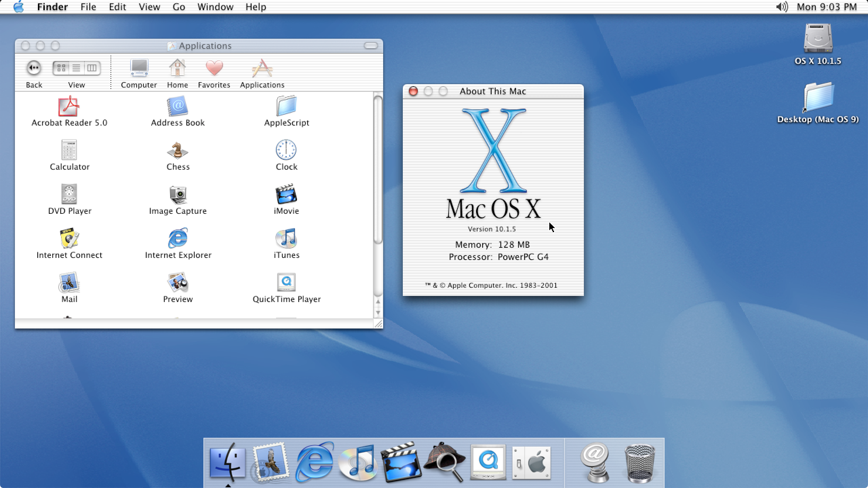Click the View toggle button in toolbar
Image resolution: width=868 pixels, height=488 pixels.
tap(76, 68)
